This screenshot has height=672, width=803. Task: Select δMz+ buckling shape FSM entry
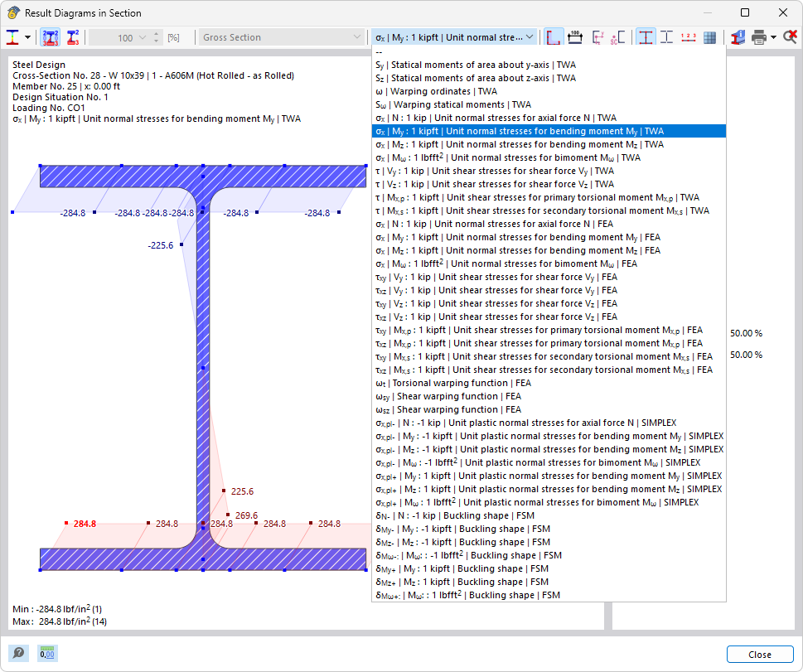point(549,583)
